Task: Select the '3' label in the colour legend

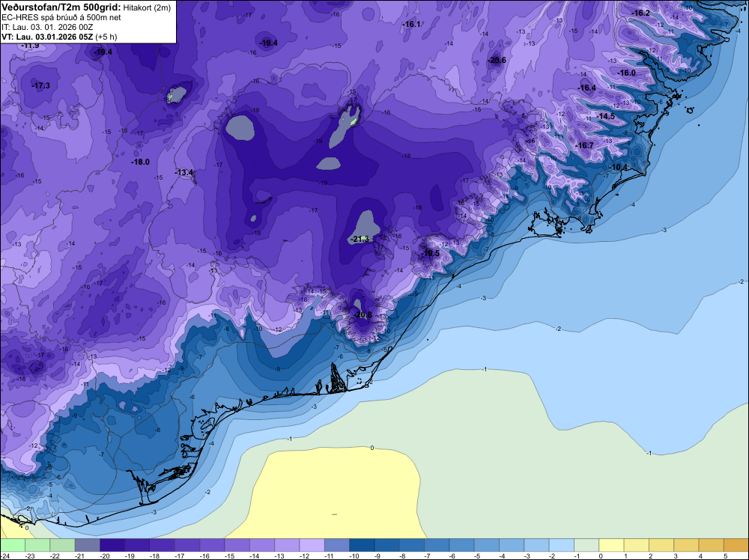Action: point(676,556)
